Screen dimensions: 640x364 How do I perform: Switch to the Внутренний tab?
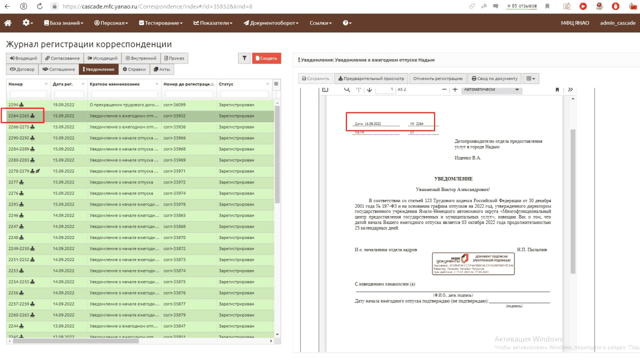click(x=141, y=58)
